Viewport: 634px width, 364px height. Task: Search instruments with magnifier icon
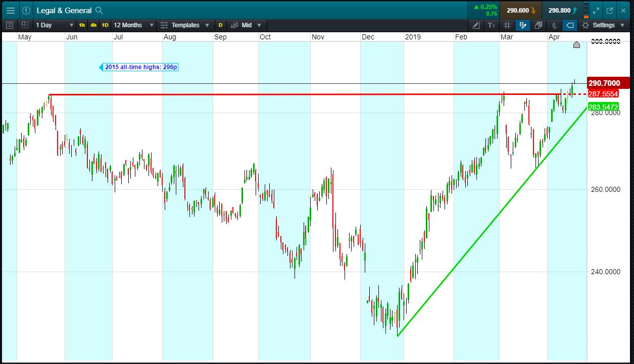pyautogui.click(x=99, y=10)
